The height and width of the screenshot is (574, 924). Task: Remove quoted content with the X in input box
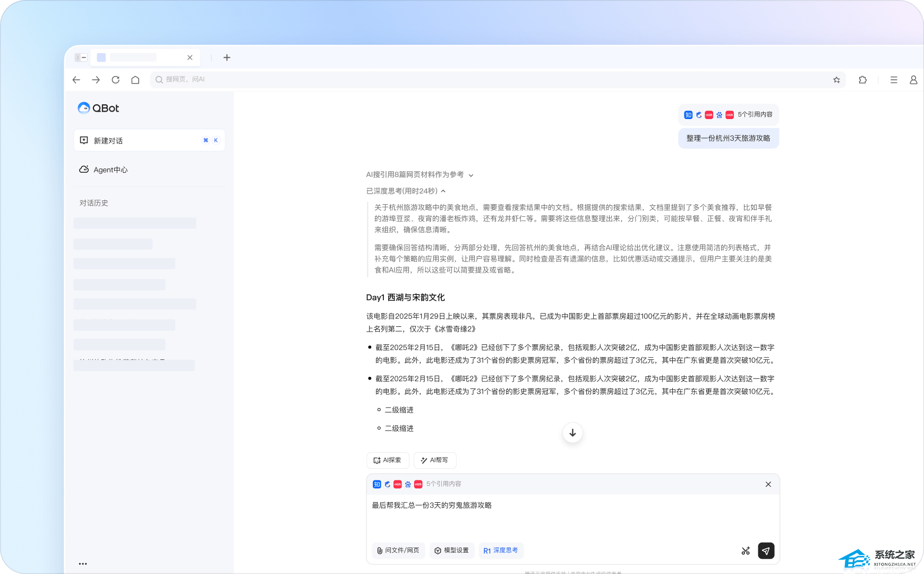(768, 484)
